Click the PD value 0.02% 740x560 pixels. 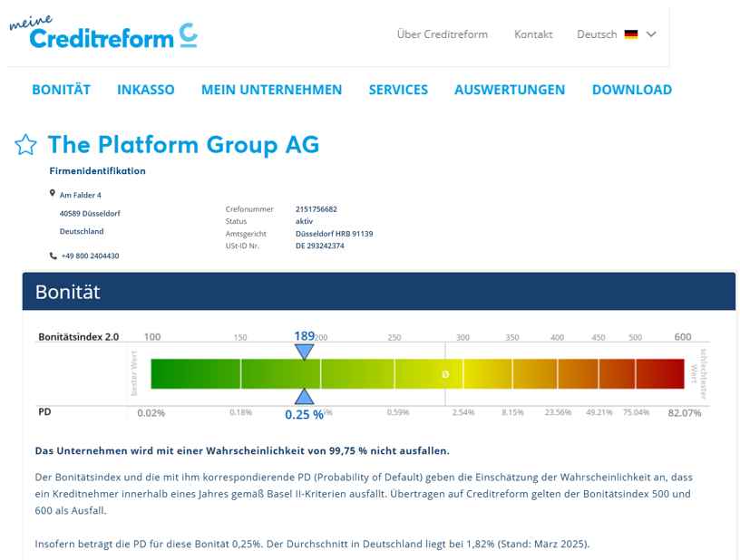(x=151, y=413)
